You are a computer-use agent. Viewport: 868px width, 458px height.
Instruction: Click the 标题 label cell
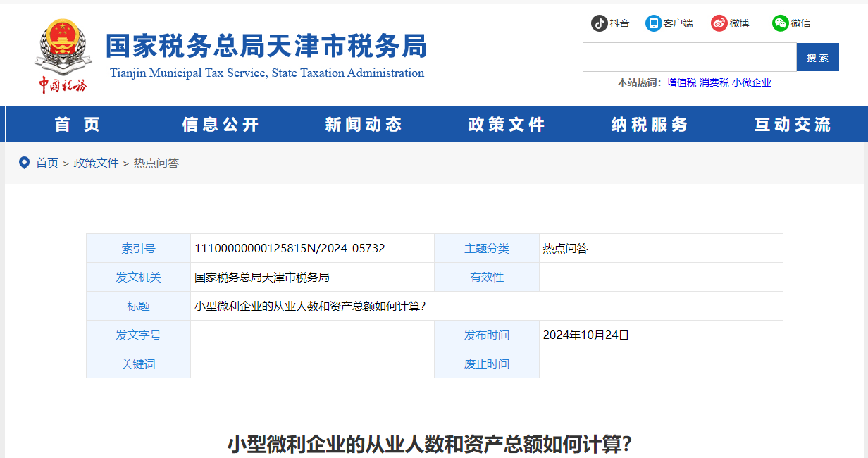139,307
